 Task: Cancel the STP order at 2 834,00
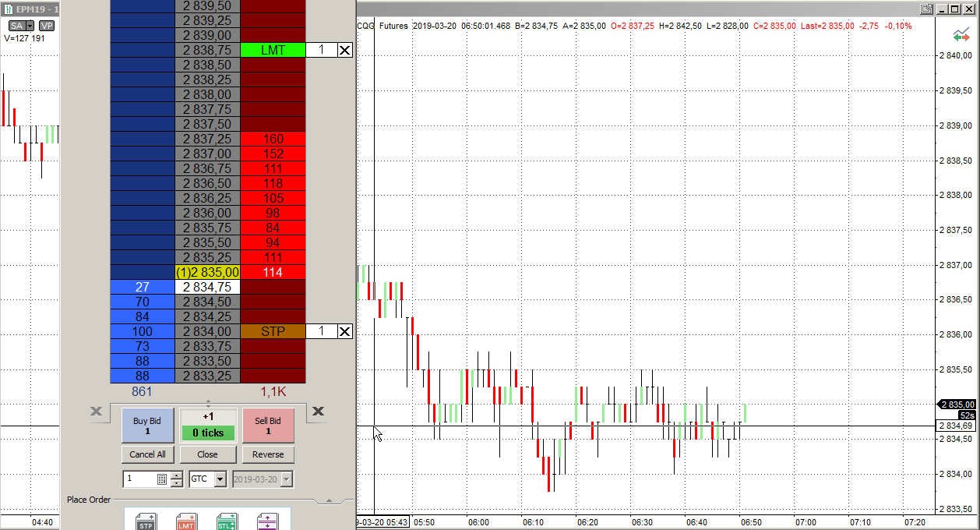click(x=344, y=331)
